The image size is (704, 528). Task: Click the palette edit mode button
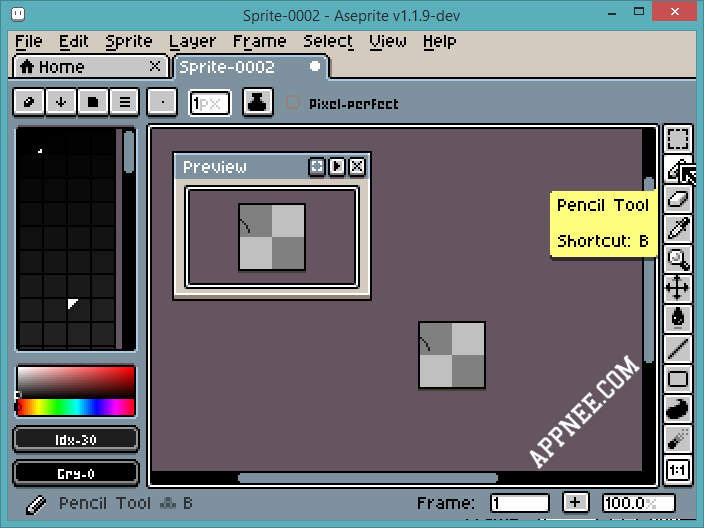coord(29,102)
